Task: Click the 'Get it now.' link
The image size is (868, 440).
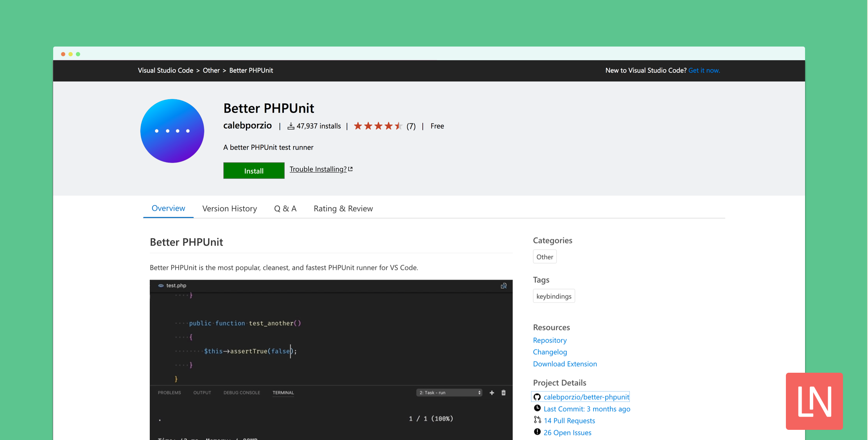Action: (704, 70)
